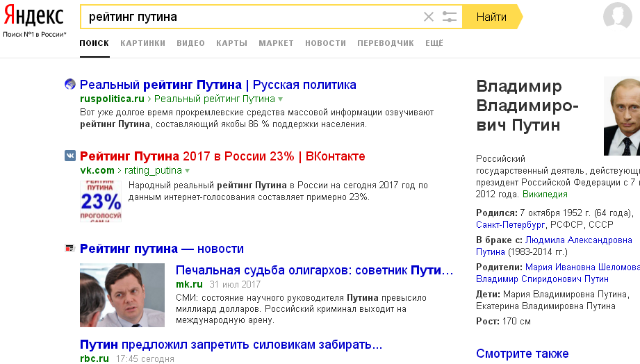Click the Смотрите также heading
The image size is (640, 364).
point(522,354)
